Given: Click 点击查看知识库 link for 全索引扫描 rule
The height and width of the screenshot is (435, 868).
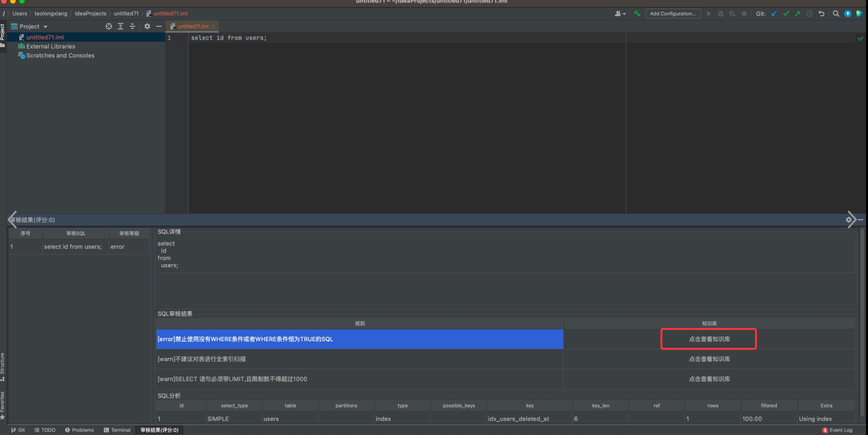Looking at the screenshot, I should point(709,359).
